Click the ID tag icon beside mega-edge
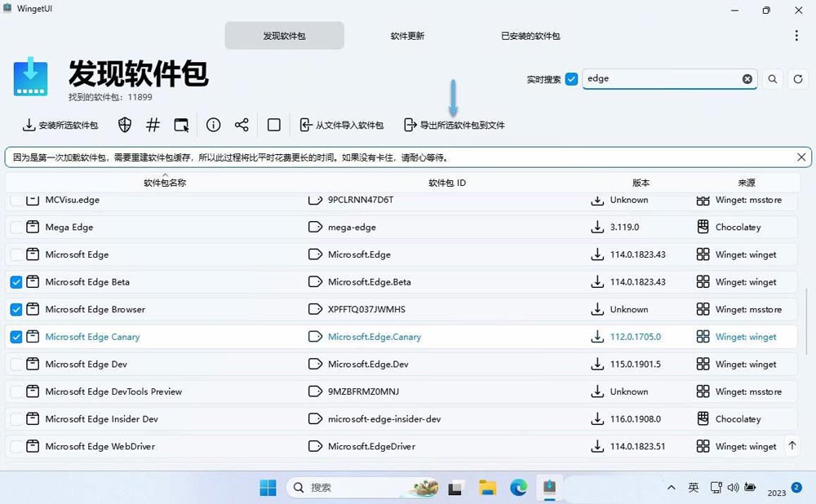Viewport: 816px width, 504px height. coord(315,227)
